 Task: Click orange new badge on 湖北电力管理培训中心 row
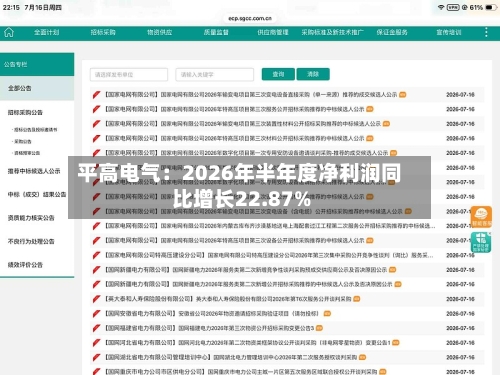tap(363, 357)
